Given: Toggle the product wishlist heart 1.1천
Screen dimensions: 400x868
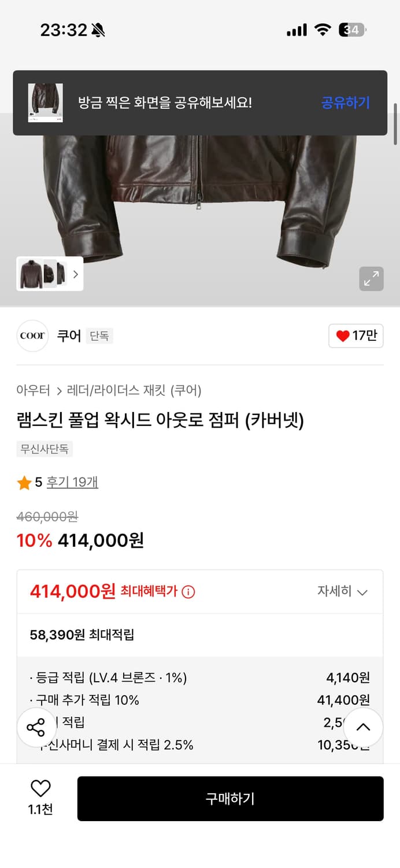Looking at the screenshot, I should point(40,796).
